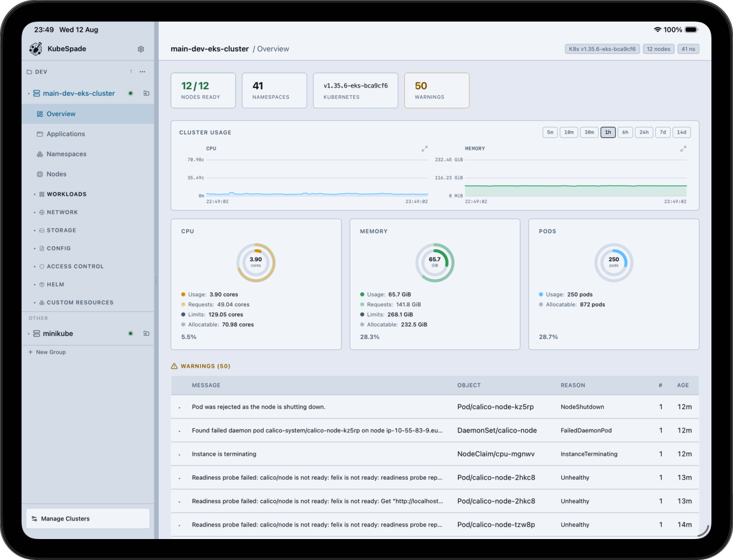The image size is (733, 560).
Task: Click the green status dot for main-dev-eks-cluster
Action: pos(131,93)
